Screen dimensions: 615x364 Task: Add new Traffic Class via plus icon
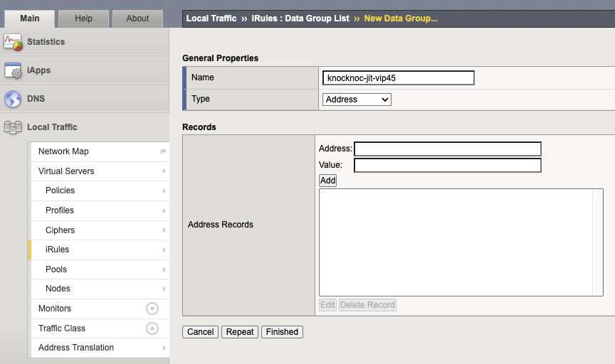tap(152, 328)
